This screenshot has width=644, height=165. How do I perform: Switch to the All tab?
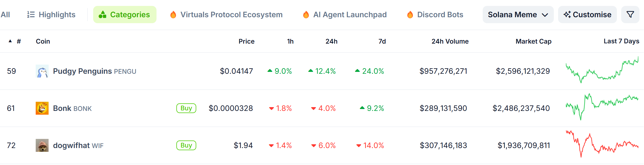[x=5, y=15]
